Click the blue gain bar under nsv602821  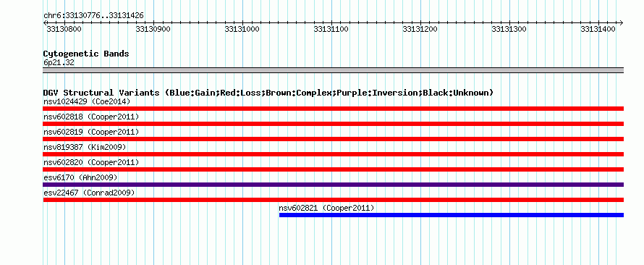(x=452, y=215)
